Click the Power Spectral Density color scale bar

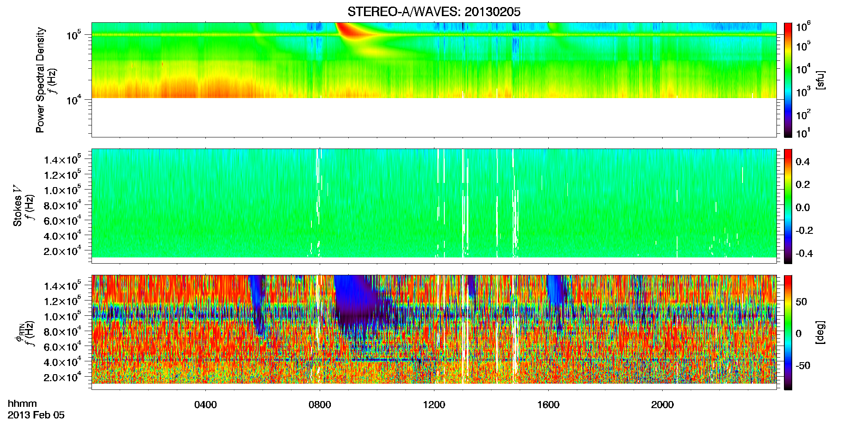[x=788, y=80]
